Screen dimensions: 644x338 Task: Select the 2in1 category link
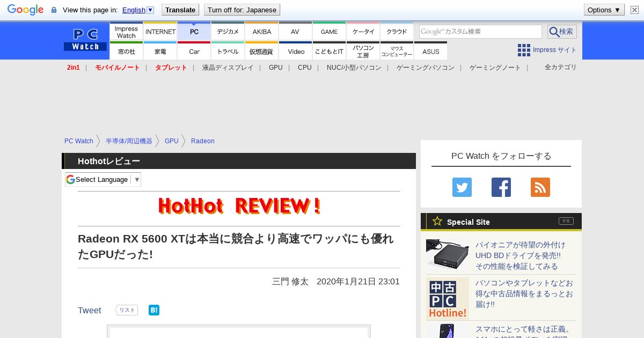[74, 68]
